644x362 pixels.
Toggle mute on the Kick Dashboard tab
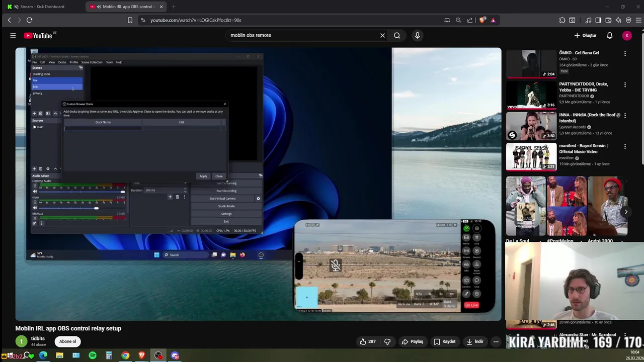tap(17, 7)
